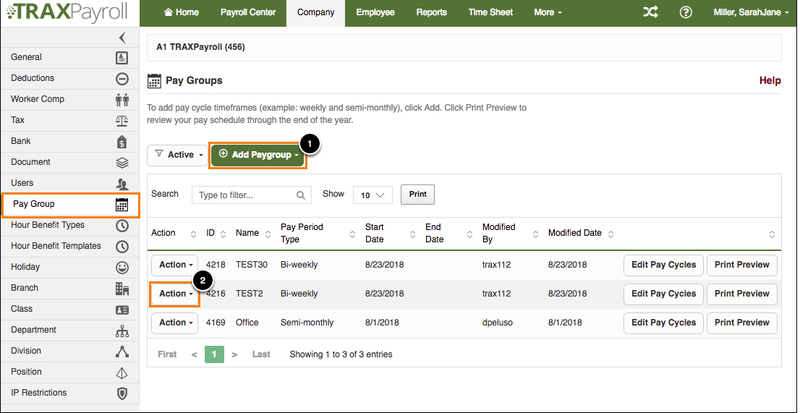
Task: Click the TRAXPayroll logo
Action: [x=67, y=12]
